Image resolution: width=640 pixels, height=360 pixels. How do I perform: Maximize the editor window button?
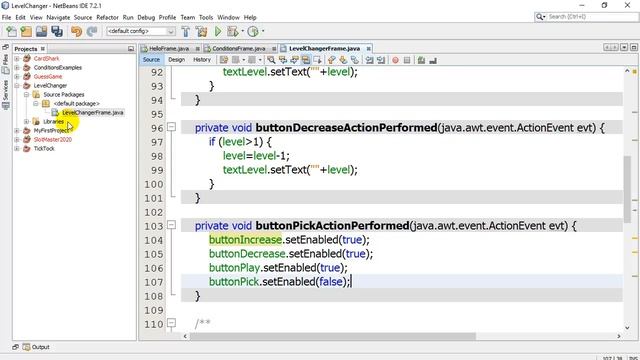click(634, 47)
